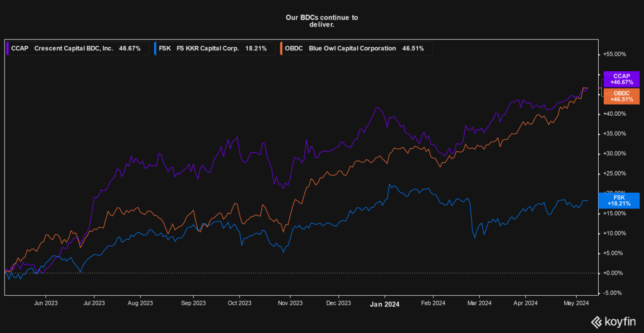Click the Jan 2024 date label
The width and height of the screenshot is (644, 333).
[x=384, y=304]
